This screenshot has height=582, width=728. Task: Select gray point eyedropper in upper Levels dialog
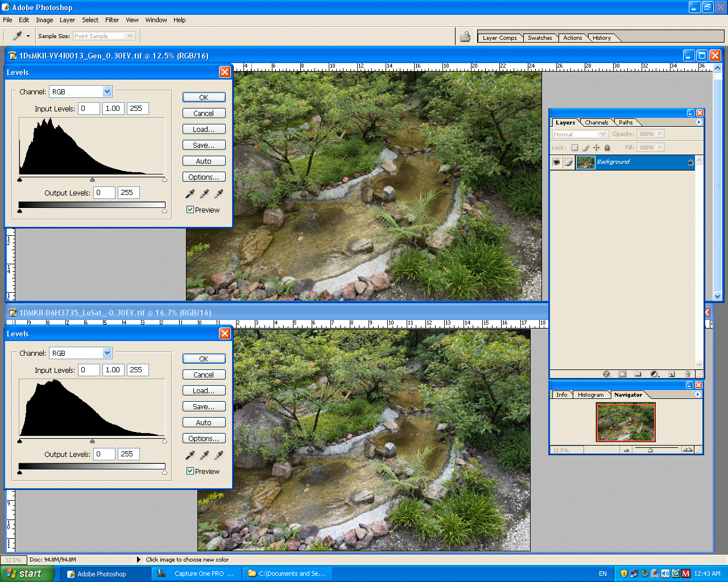[204, 194]
